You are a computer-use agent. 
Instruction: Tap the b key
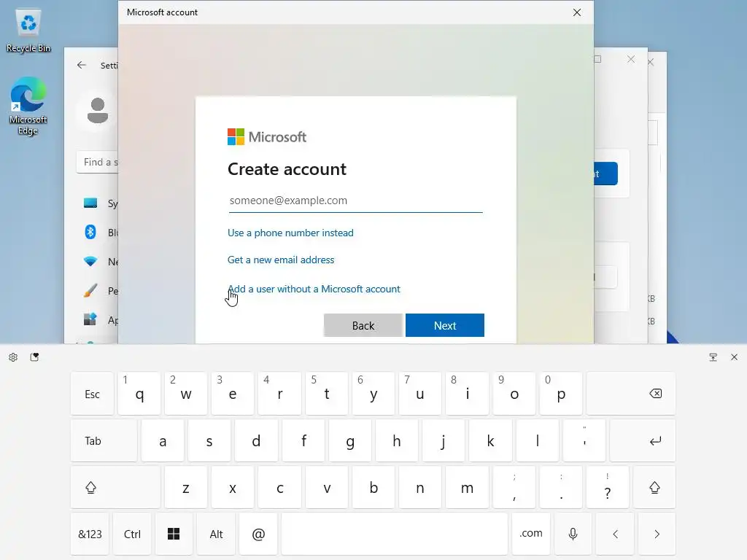(x=373, y=487)
